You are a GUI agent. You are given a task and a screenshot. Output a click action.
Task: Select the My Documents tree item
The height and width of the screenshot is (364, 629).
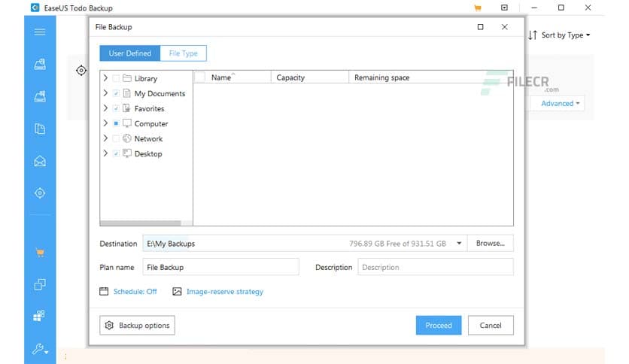[160, 93]
